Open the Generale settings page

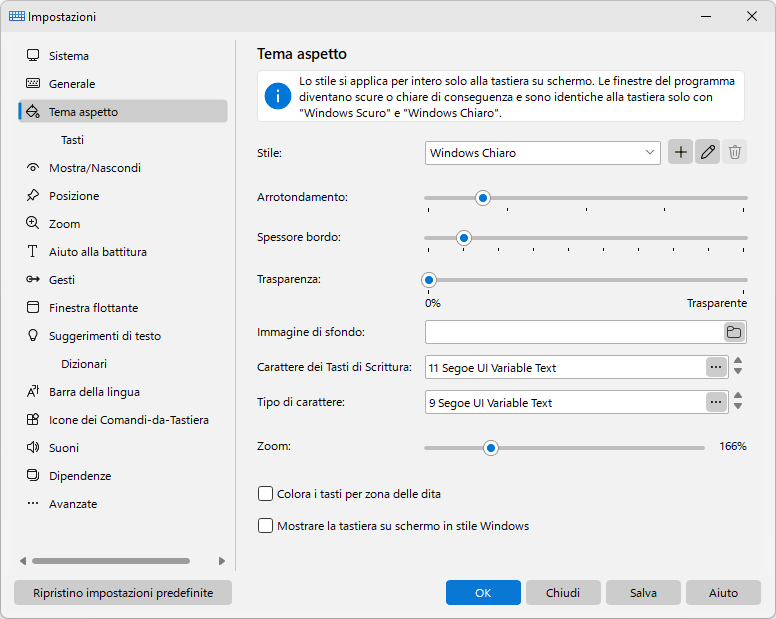click(123, 84)
